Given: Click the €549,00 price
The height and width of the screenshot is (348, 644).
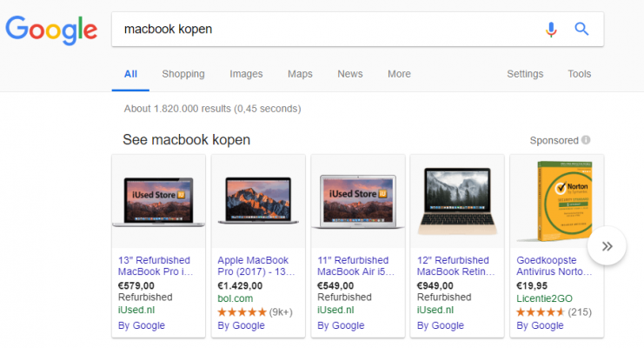Looking at the screenshot, I should point(335,285).
